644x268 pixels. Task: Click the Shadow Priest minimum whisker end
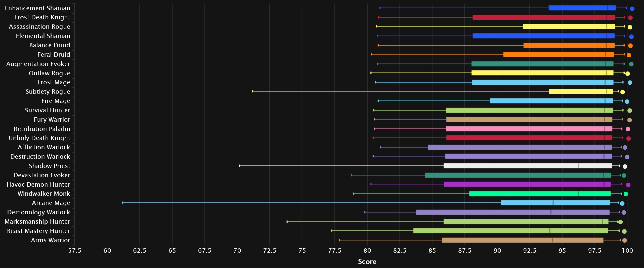(240, 166)
